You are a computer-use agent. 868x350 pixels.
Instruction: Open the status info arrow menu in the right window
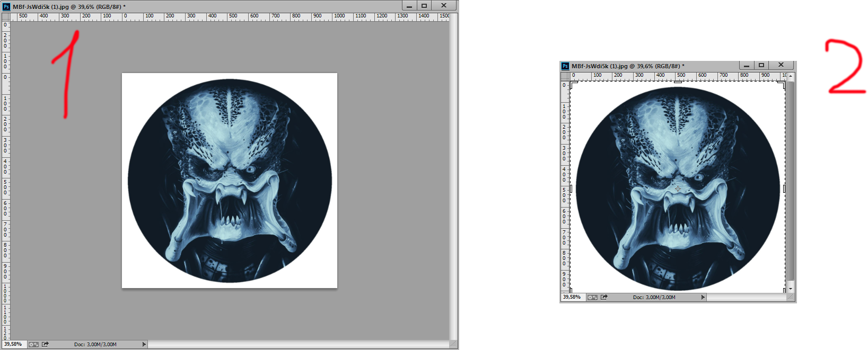coord(703,298)
